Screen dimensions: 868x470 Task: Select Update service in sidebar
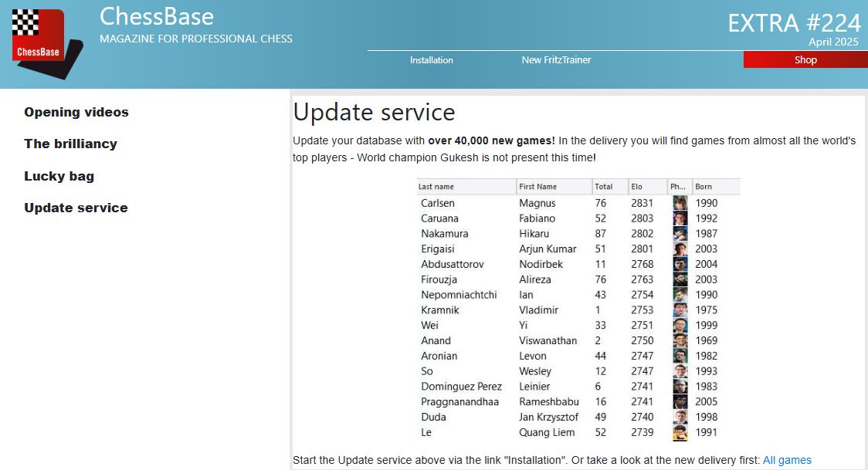tap(76, 208)
